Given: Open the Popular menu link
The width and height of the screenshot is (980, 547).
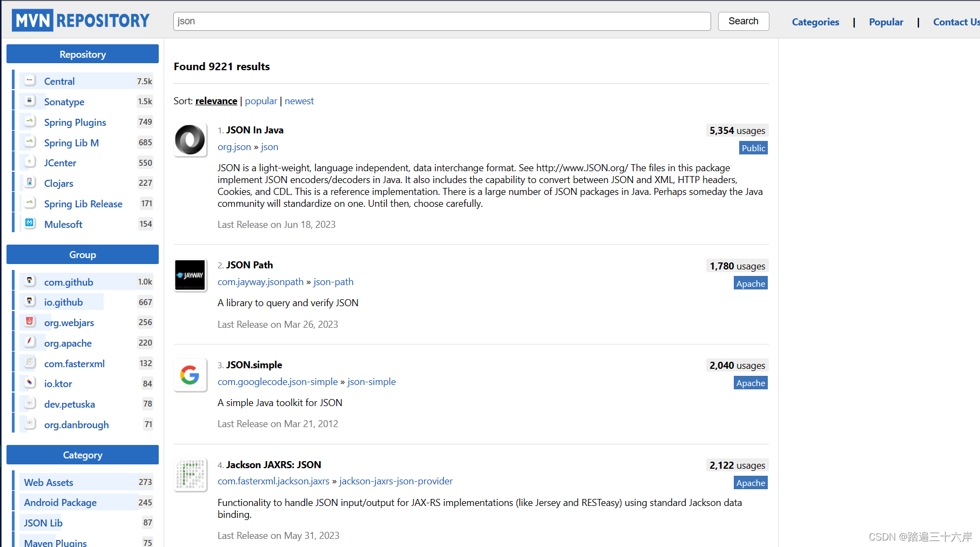Looking at the screenshot, I should pyautogui.click(x=886, y=22).
